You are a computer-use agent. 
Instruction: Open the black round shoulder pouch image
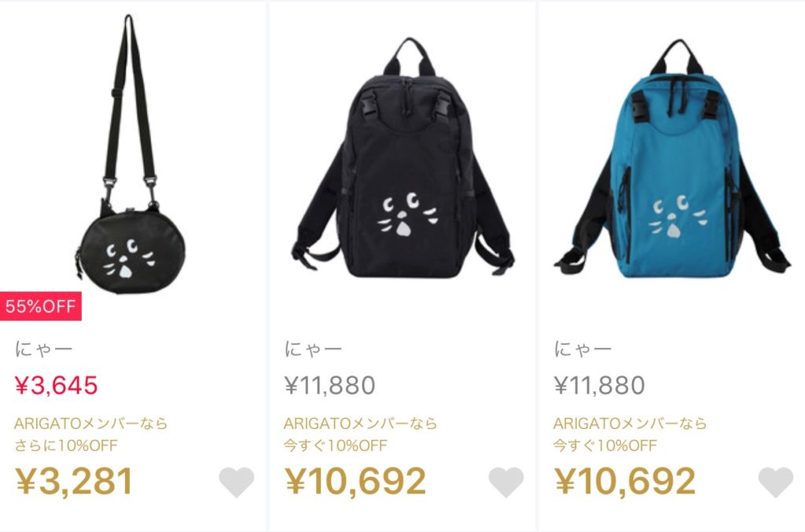pyautogui.click(x=130, y=154)
